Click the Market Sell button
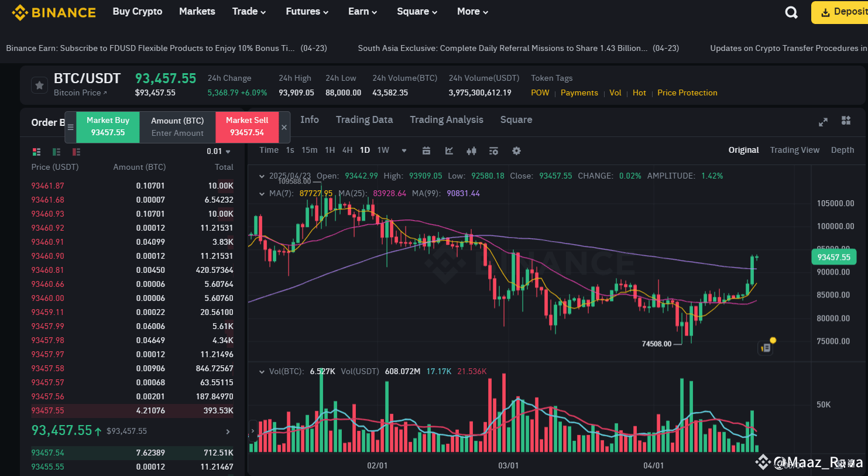868x476 pixels. click(246, 127)
